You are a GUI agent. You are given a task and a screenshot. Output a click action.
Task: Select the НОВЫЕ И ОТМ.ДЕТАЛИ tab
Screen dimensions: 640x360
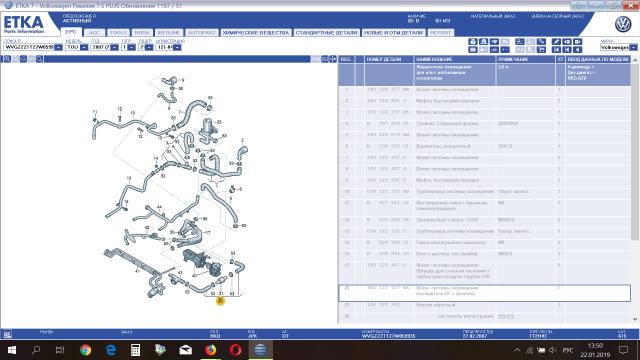click(393, 33)
